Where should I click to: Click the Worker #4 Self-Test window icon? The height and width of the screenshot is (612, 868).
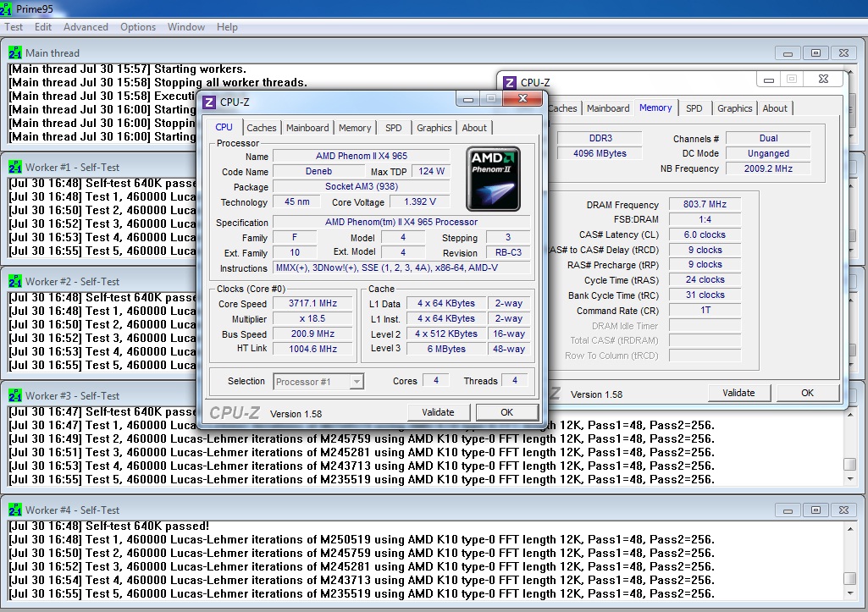click(15, 510)
